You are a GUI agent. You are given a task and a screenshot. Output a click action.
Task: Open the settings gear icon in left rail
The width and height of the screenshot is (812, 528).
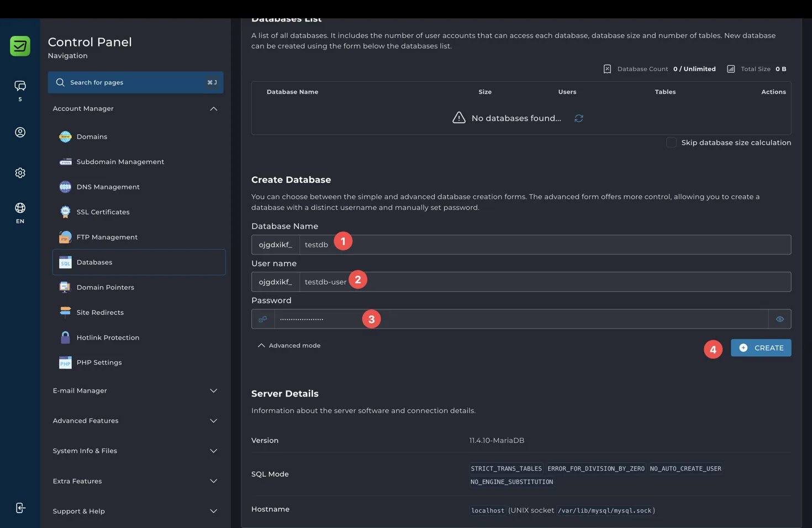click(20, 173)
